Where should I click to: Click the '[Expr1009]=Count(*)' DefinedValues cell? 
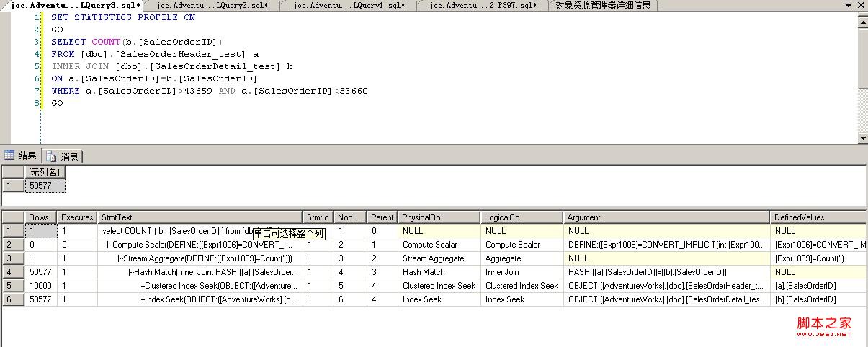pyautogui.click(x=819, y=258)
